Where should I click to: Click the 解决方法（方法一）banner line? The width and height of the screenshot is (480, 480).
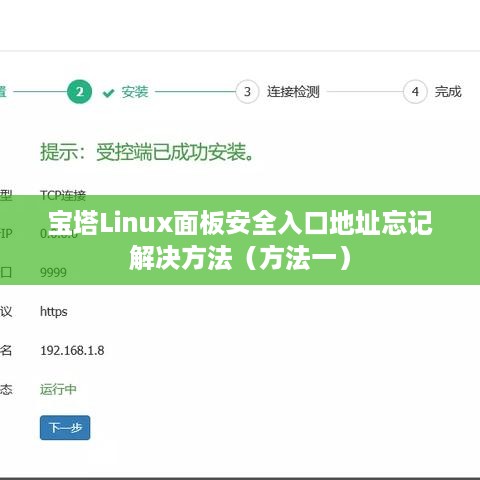[240, 258]
